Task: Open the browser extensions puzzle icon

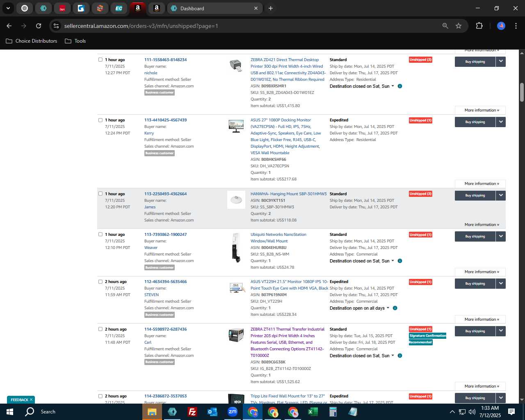Action: (x=479, y=26)
